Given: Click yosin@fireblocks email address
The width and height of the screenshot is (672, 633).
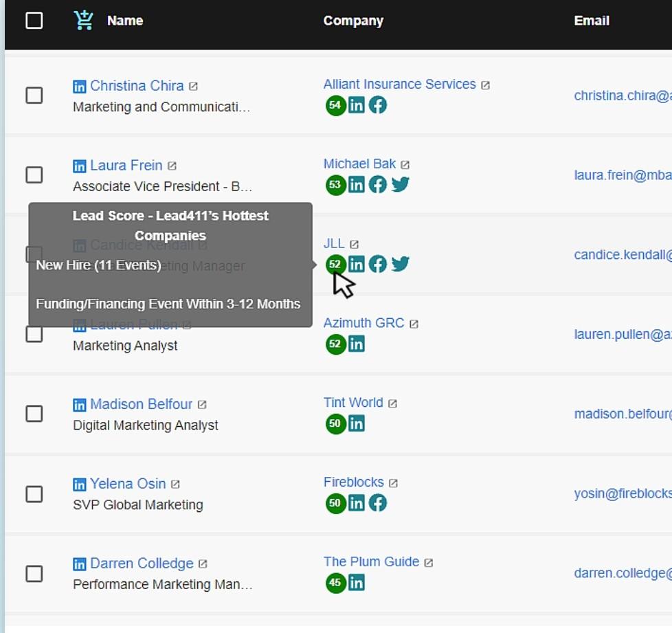Looking at the screenshot, I should pos(623,493).
